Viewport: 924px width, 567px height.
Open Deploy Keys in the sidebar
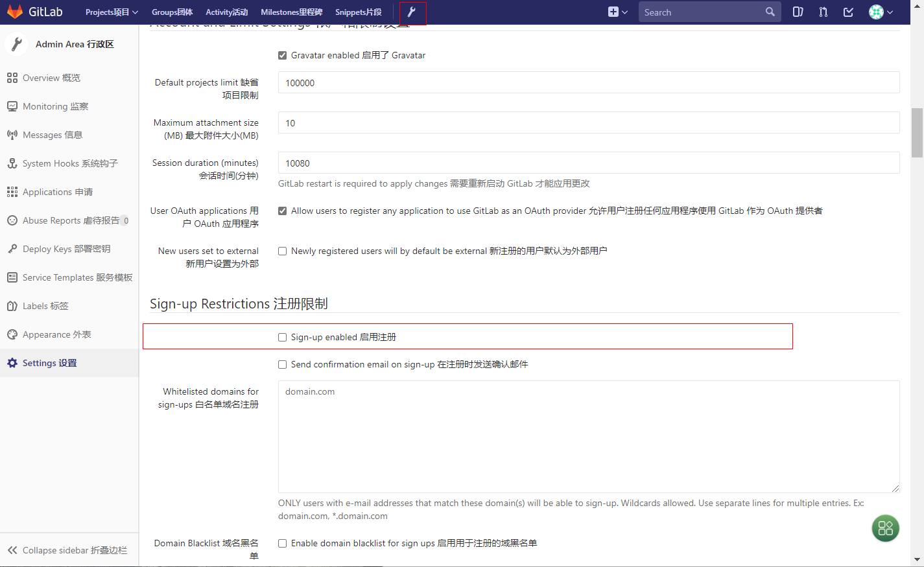pos(59,248)
